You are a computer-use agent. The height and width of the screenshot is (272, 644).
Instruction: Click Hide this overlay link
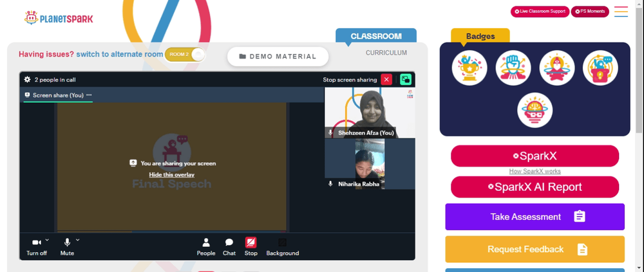tap(172, 174)
